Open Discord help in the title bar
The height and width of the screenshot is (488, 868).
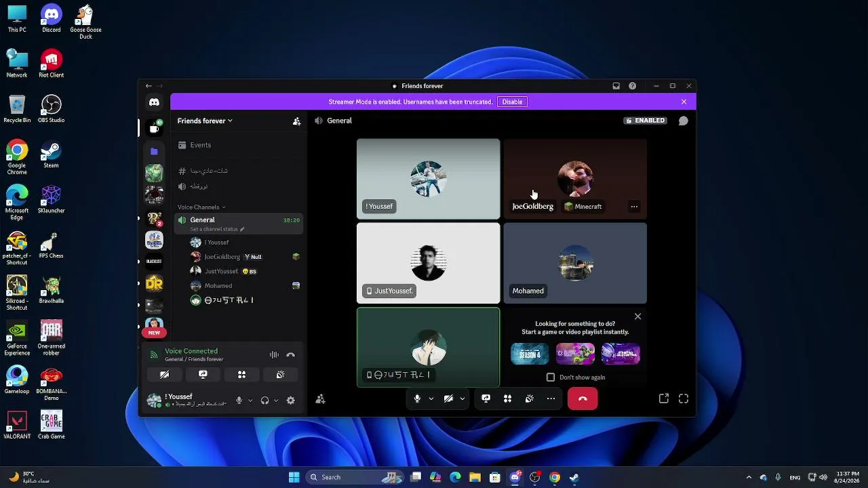click(633, 86)
